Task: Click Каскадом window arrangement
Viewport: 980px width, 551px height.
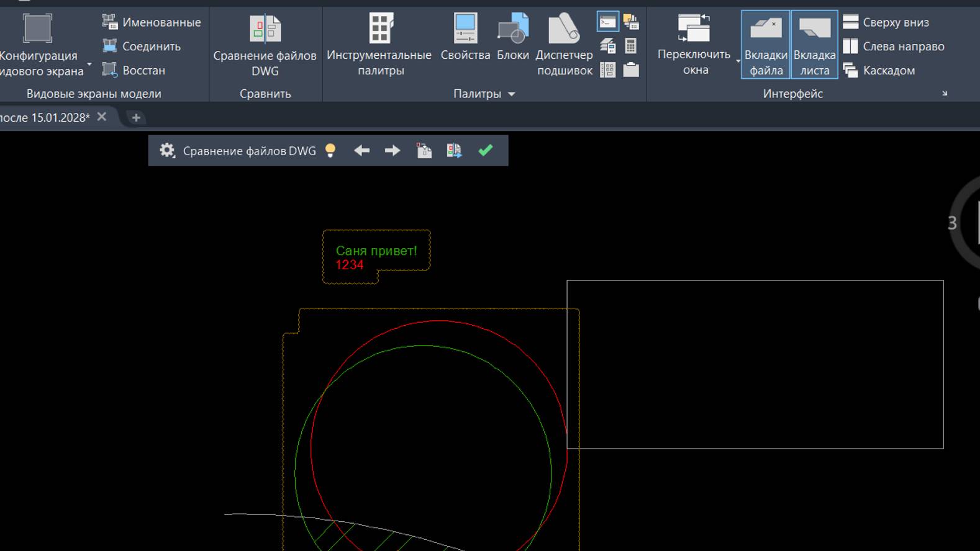Action: click(879, 70)
